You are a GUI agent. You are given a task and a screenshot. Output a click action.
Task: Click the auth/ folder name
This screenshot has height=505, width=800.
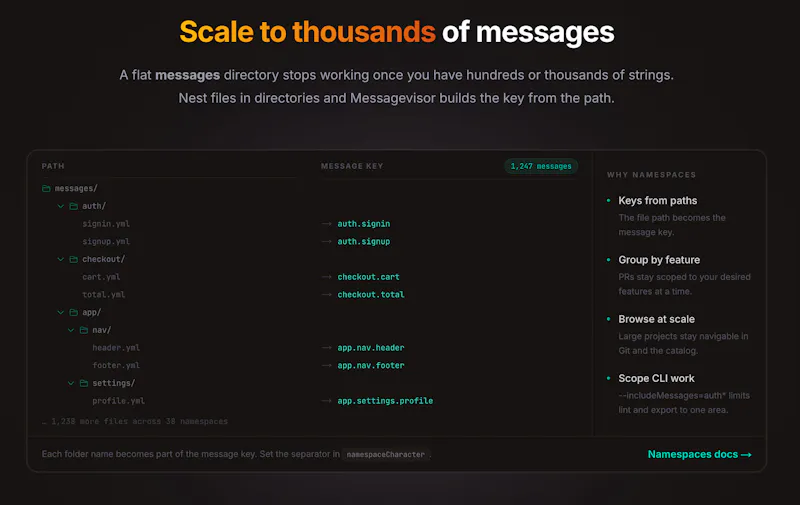(94, 206)
